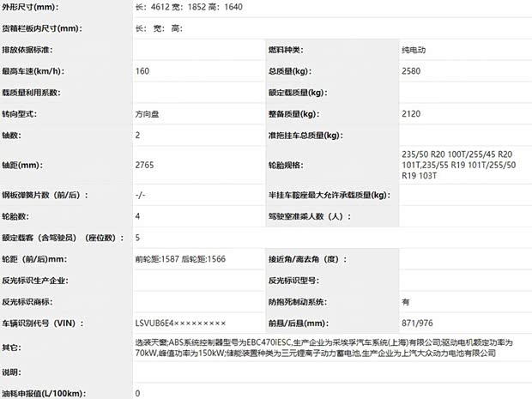Select the top speed value 160
532x399 pixels.
pos(142,71)
